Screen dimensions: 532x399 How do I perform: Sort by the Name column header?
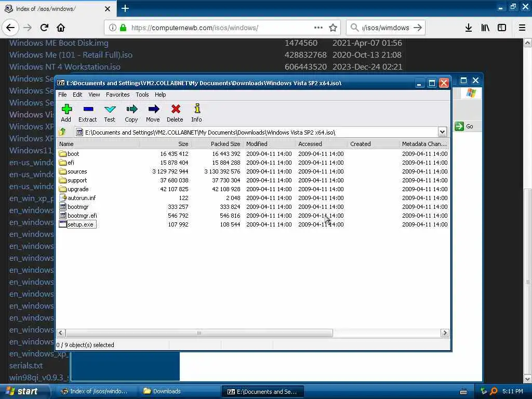pos(98,144)
